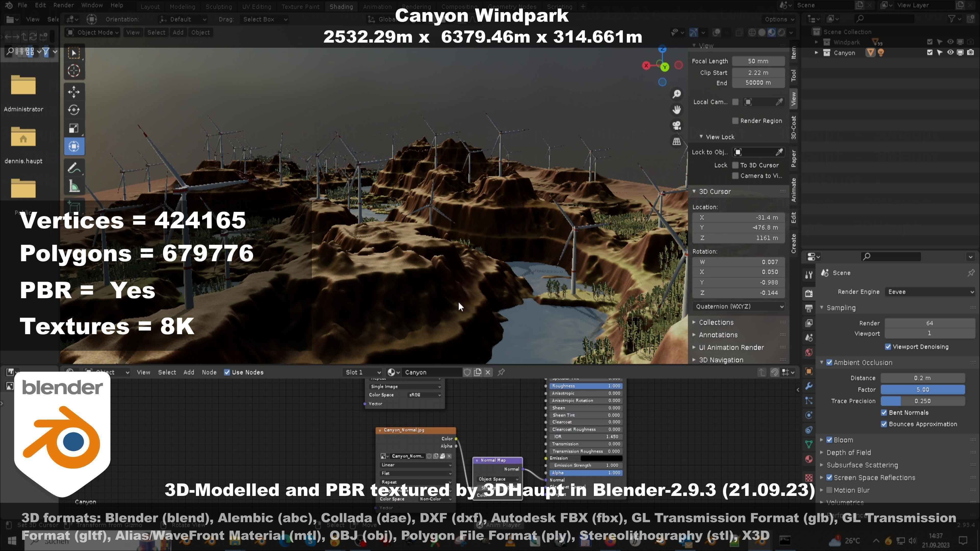Click the 3D Cursor tool

pyautogui.click(x=74, y=71)
